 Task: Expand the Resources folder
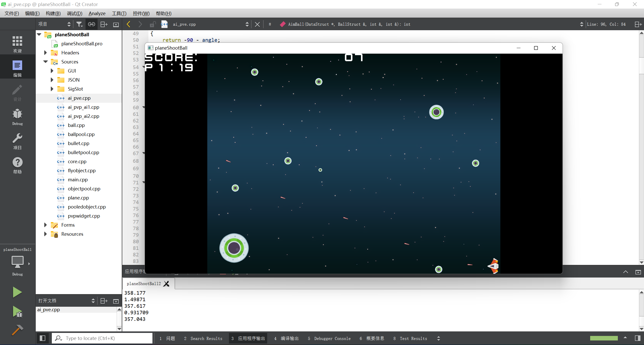pos(46,234)
